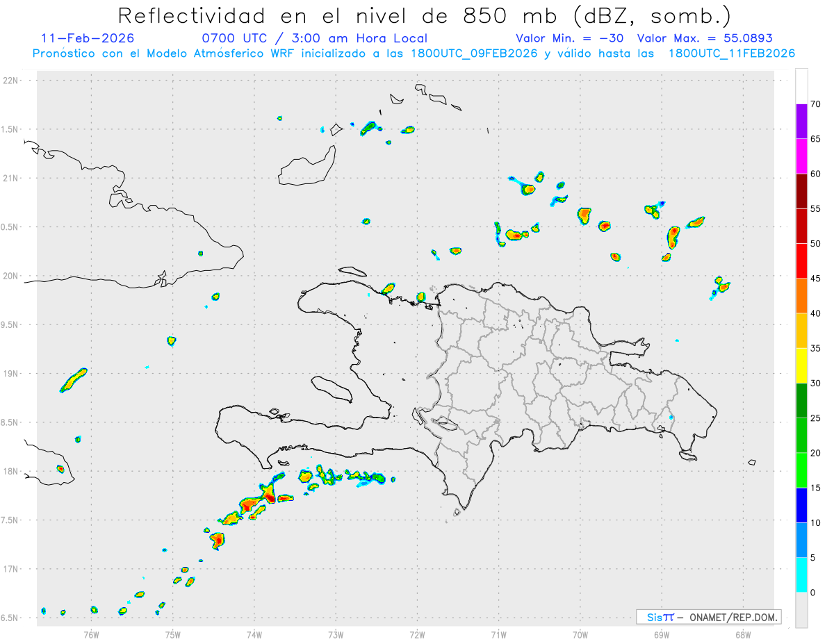
Task: Click the colorbar label "30"
Action: click(x=816, y=383)
